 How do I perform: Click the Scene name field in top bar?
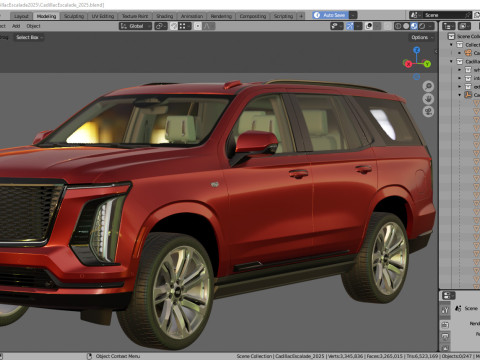[443, 15]
